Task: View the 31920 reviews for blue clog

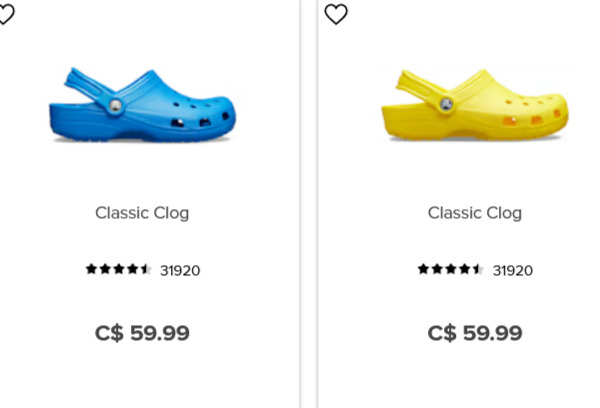Action: click(x=180, y=271)
